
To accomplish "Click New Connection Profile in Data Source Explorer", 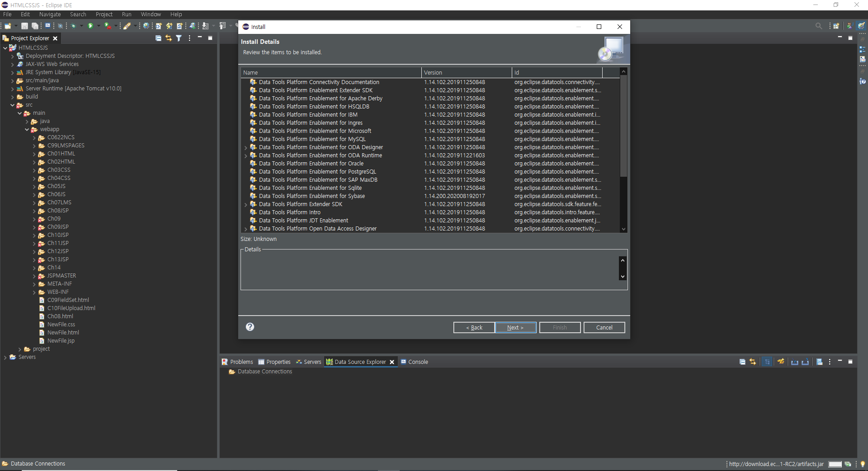I will pyautogui.click(x=781, y=362).
